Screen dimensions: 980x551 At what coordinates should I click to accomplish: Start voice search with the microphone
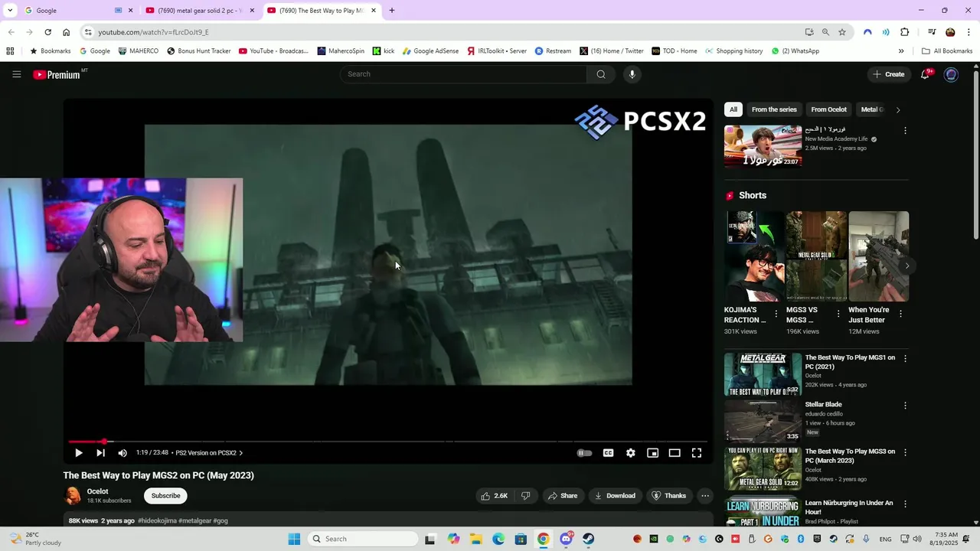[632, 74]
